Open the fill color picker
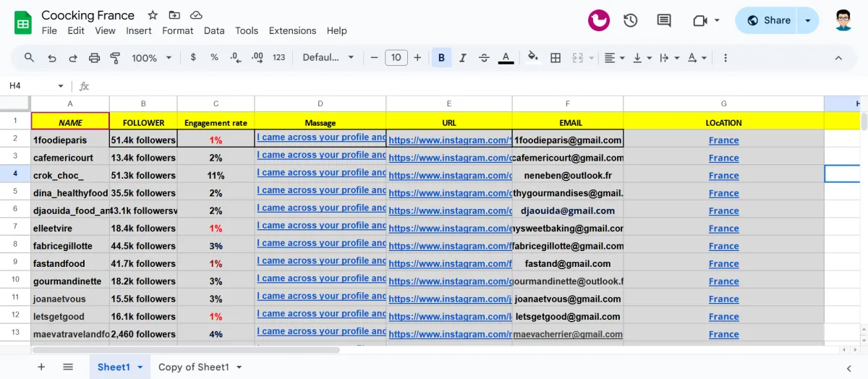The image size is (868, 379). pyautogui.click(x=533, y=58)
